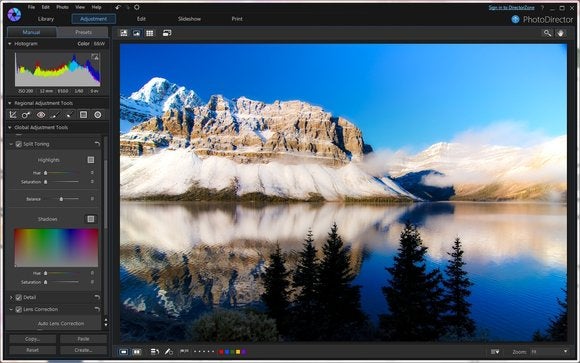This screenshot has width=580, height=363.
Task: Switch to the Print module tab
Action: [237, 19]
